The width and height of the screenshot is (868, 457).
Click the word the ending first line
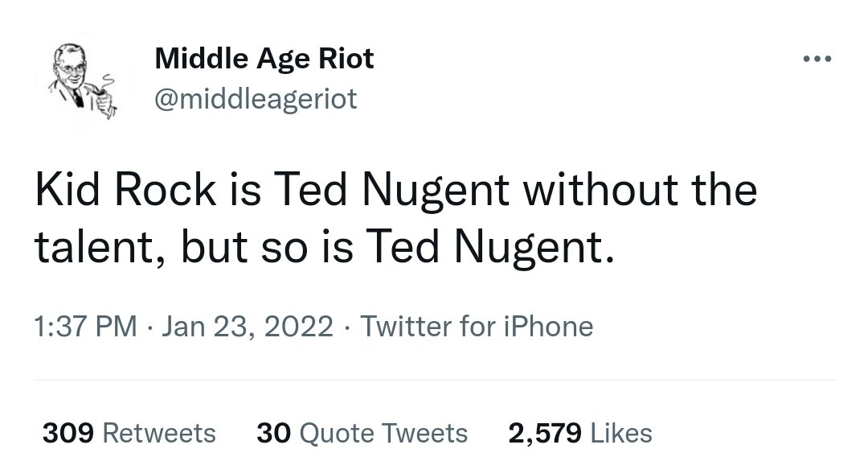point(724,189)
